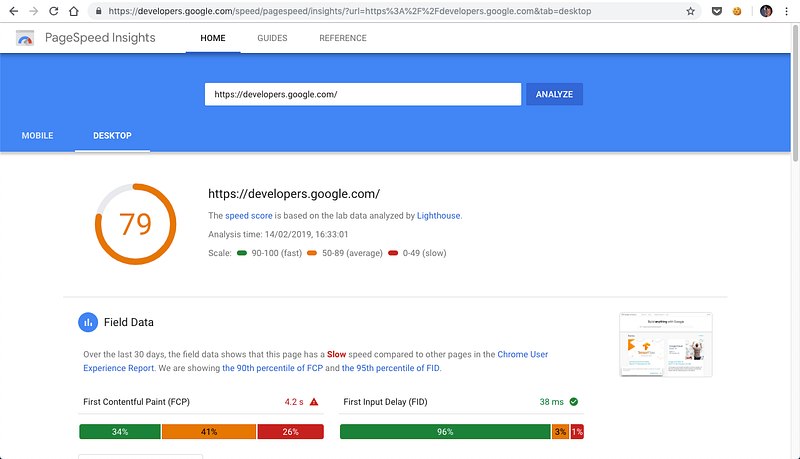The height and width of the screenshot is (459, 800).
Task: Click the ANALYZE button
Action: coord(555,94)
